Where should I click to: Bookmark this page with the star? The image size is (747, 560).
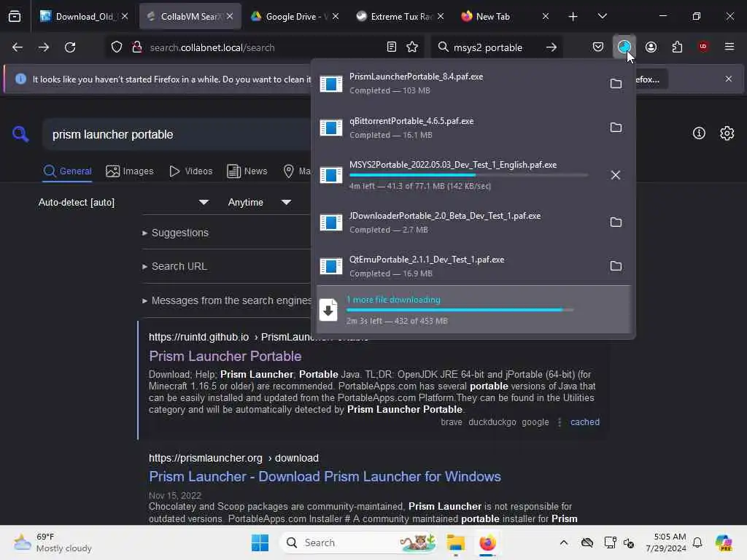point(413,47)
